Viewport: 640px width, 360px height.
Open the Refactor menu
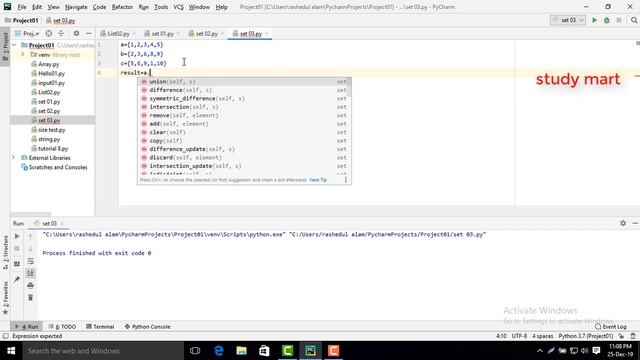click(122, 7)
